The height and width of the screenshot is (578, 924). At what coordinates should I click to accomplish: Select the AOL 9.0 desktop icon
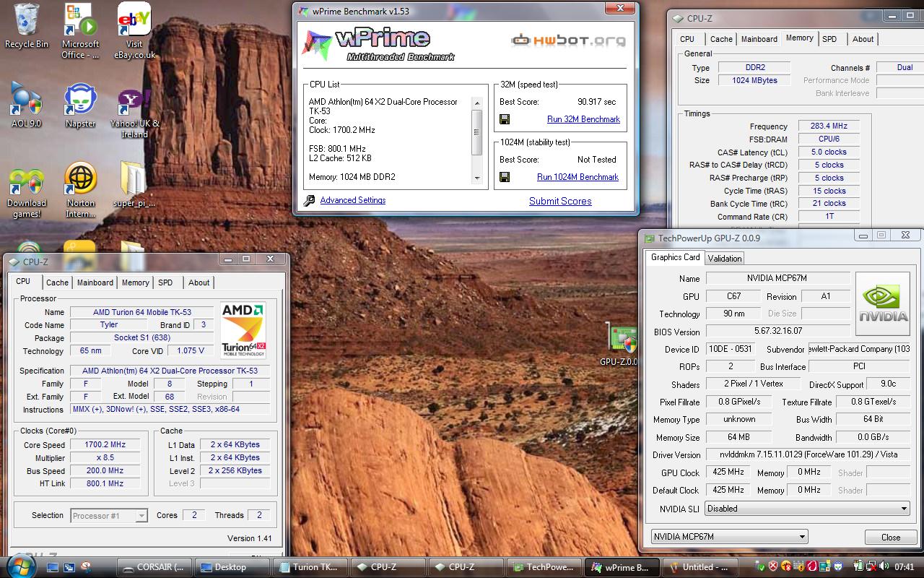pos(26,105)
